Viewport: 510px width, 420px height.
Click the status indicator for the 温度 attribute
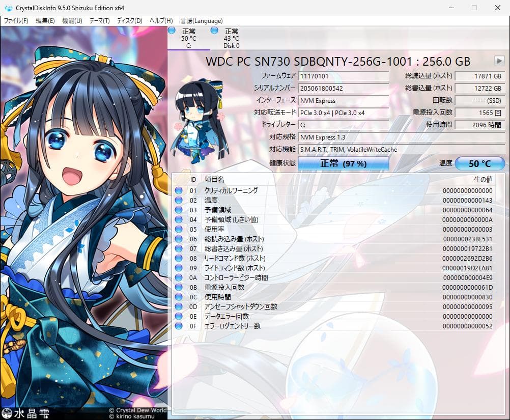179,199
